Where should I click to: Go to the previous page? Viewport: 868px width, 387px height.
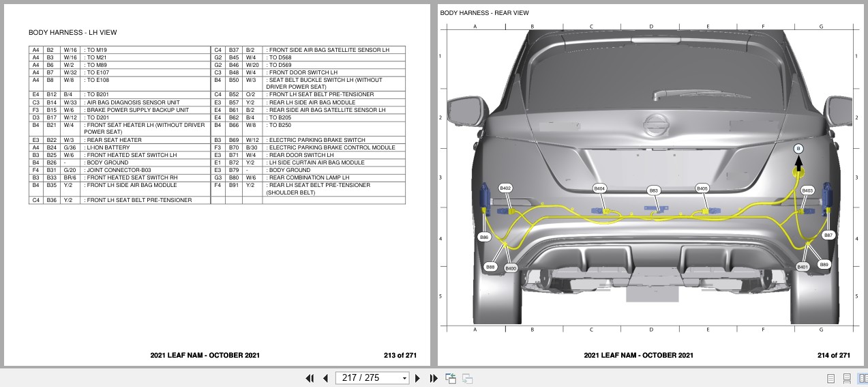pos(326,378)
